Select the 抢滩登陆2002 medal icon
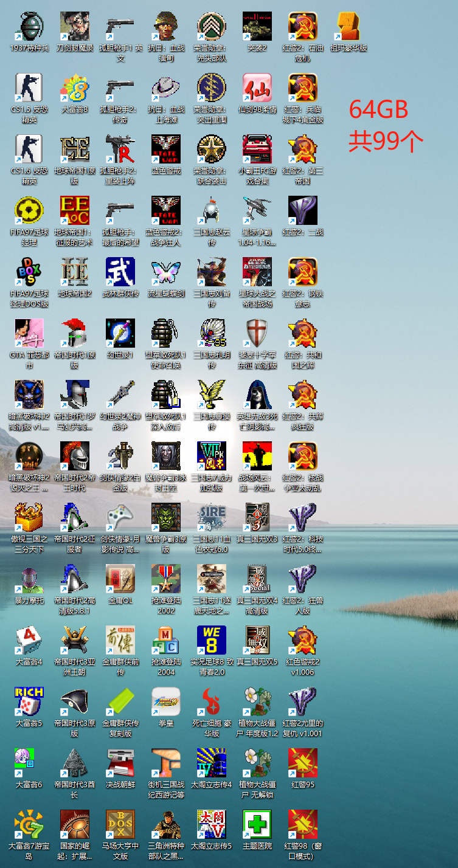Image resolution: width=458 pixels, height=868 pixels. (166, 579)
